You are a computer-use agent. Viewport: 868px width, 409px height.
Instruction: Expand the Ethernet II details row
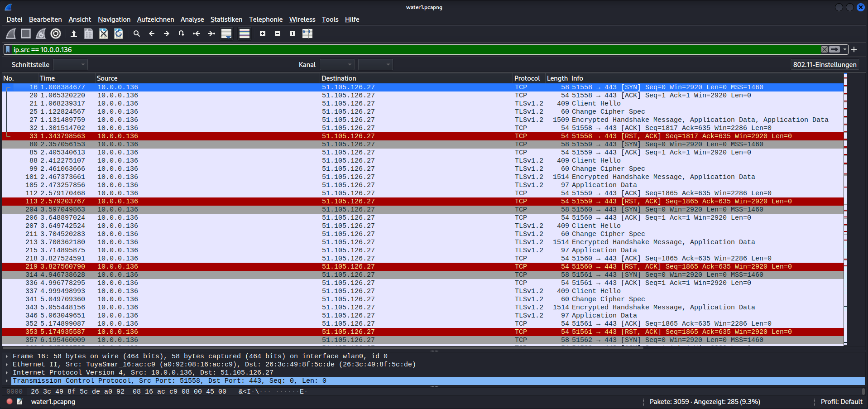coord(7,365)
